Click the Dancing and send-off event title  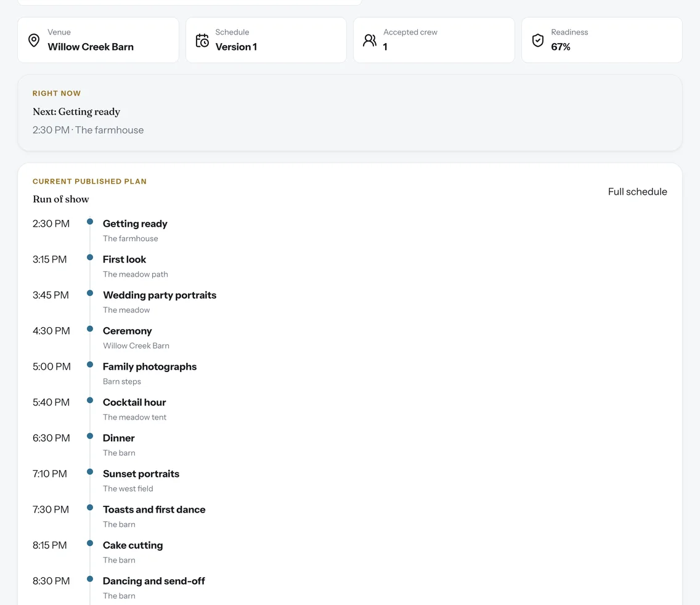pyautogui.click(x=153, y=581)
